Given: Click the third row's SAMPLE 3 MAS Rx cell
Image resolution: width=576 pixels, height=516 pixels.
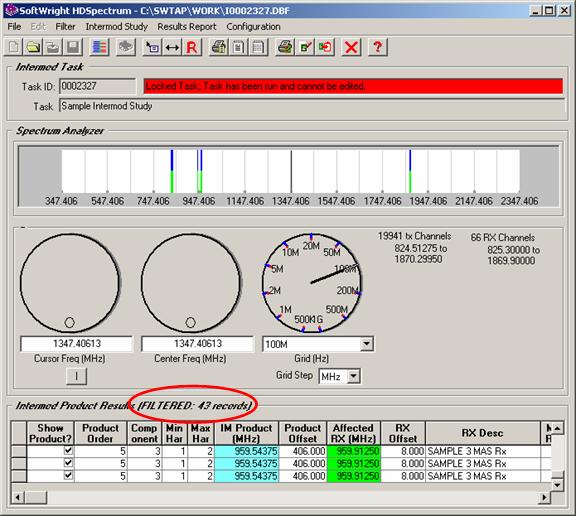Looking at the screenshot, I should (483, 476).
